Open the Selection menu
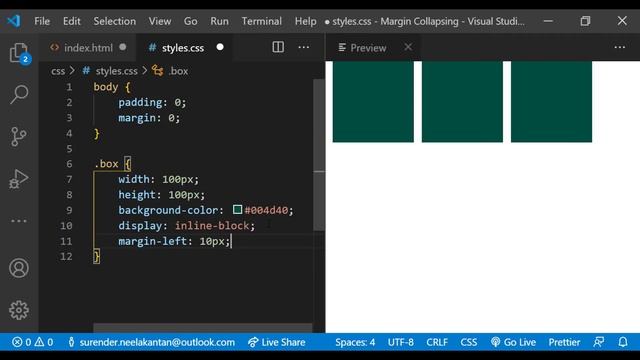 [x=115, y=21]
